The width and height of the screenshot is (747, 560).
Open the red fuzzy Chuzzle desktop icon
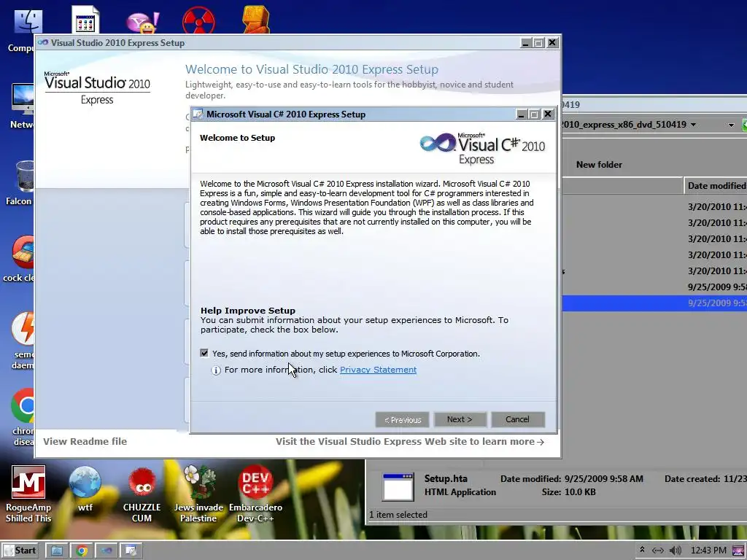[142, 494]
